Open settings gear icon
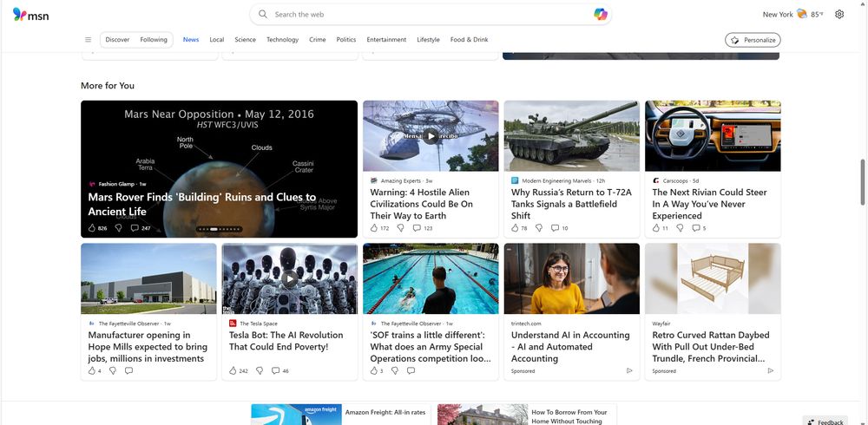 839,15
